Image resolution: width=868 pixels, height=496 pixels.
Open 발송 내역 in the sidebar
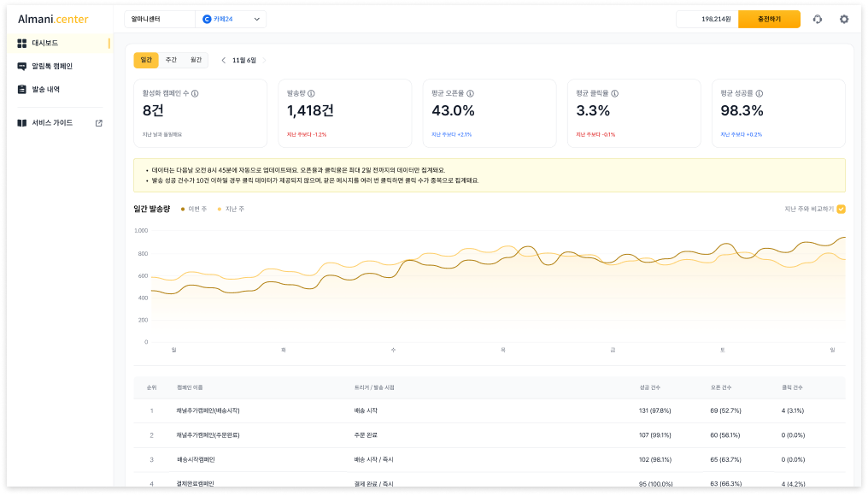click(x=45, y=89)
